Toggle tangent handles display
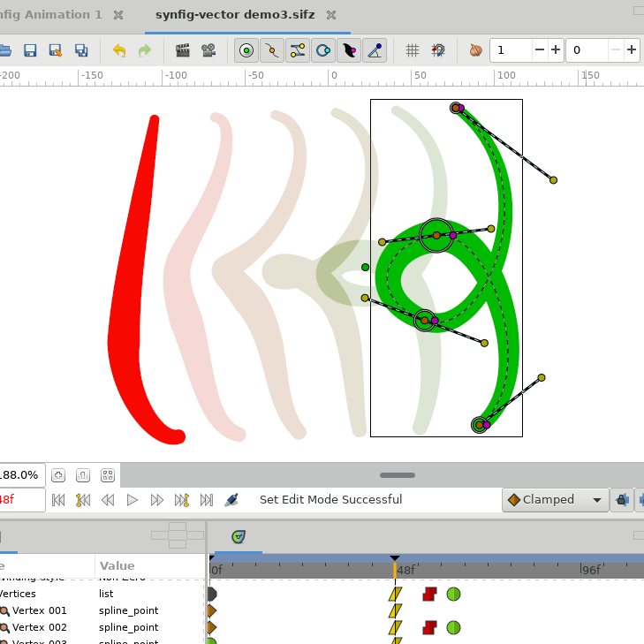The width and height of the screenshot is (644, 644). [298, 50]
